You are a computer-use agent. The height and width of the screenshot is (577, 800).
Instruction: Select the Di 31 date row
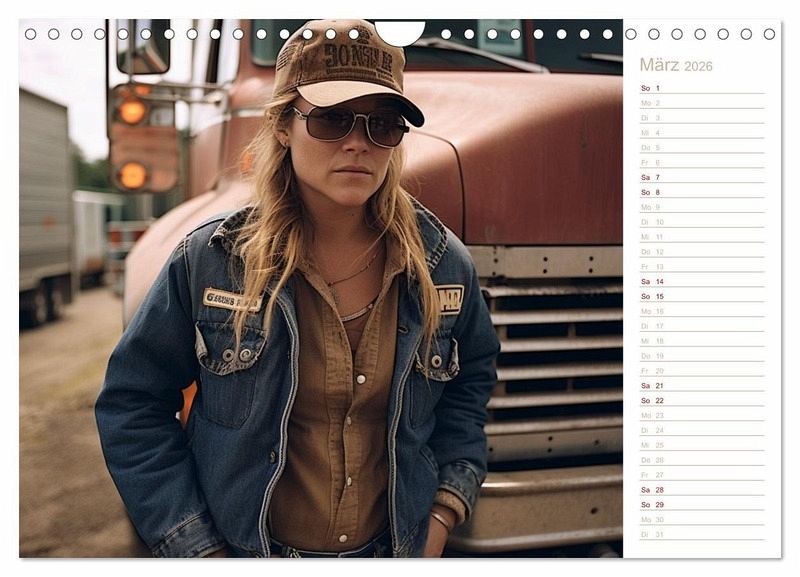pyautogui.click(x=701, y=534)
